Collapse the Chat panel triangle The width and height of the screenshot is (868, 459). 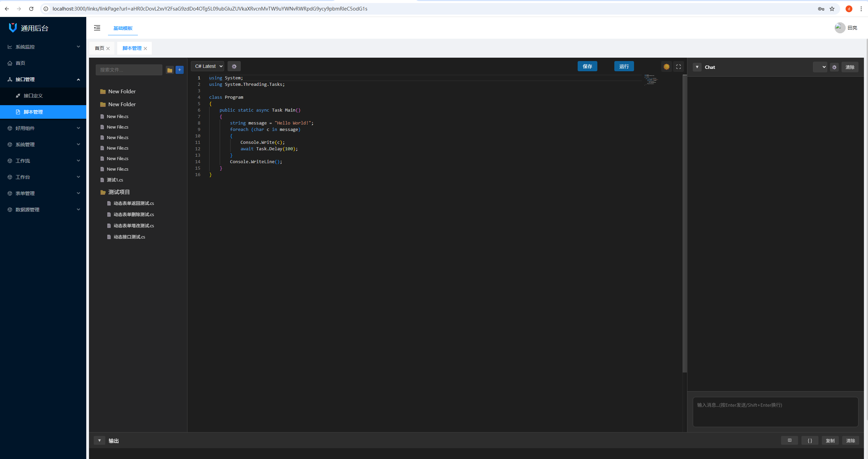(x=697, y=67)
